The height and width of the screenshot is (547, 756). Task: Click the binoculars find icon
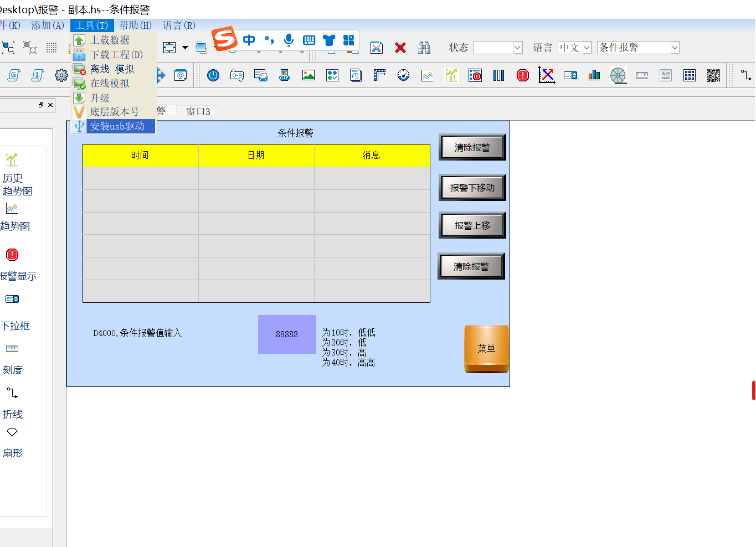(424, 48)
